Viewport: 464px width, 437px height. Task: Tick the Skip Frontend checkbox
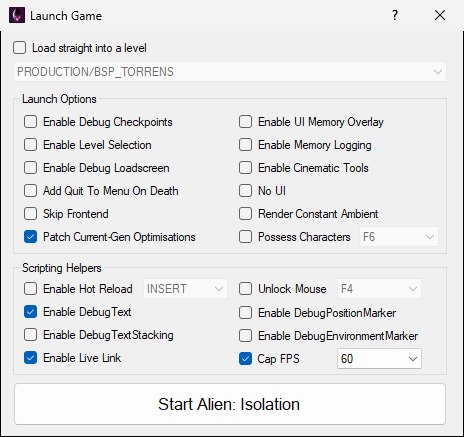[x=30, y=214]
